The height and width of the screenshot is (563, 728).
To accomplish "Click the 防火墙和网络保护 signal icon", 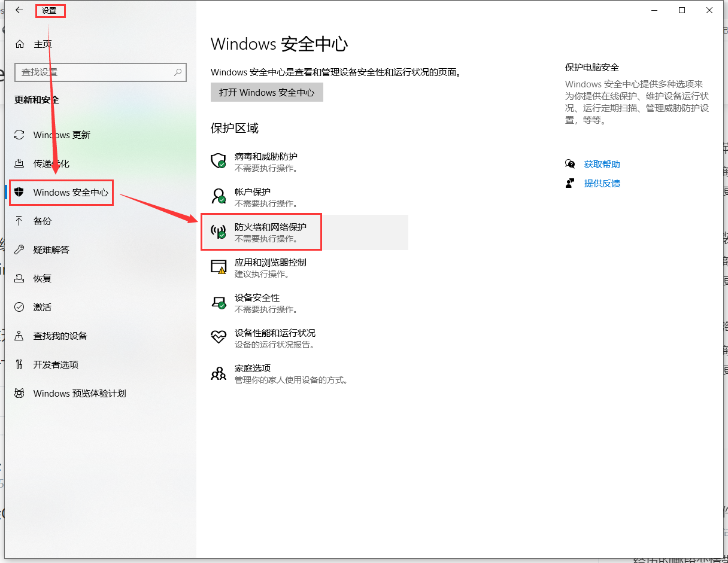I will (x=219, y=232).
